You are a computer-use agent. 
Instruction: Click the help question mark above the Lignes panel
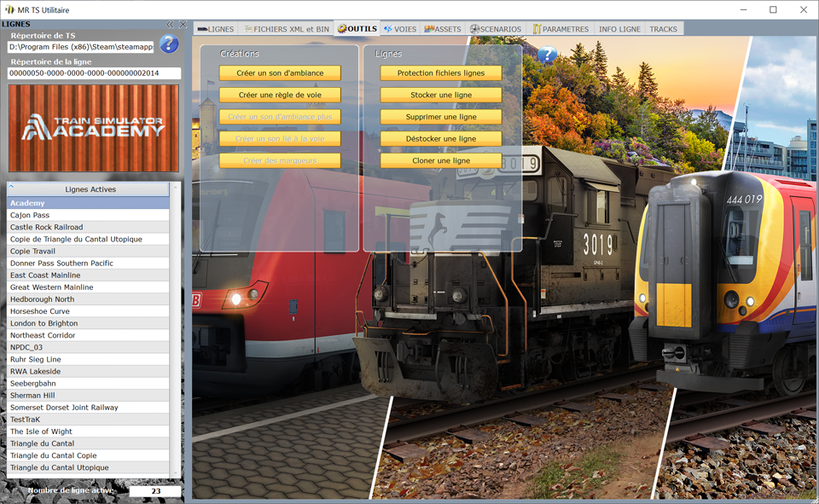pyautogui.click(x=547, y=55)
